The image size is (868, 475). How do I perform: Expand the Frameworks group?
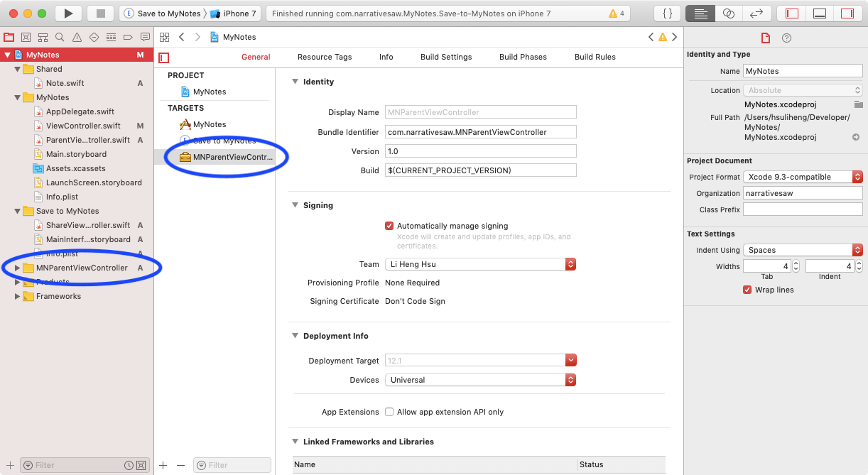pos(18,296)
